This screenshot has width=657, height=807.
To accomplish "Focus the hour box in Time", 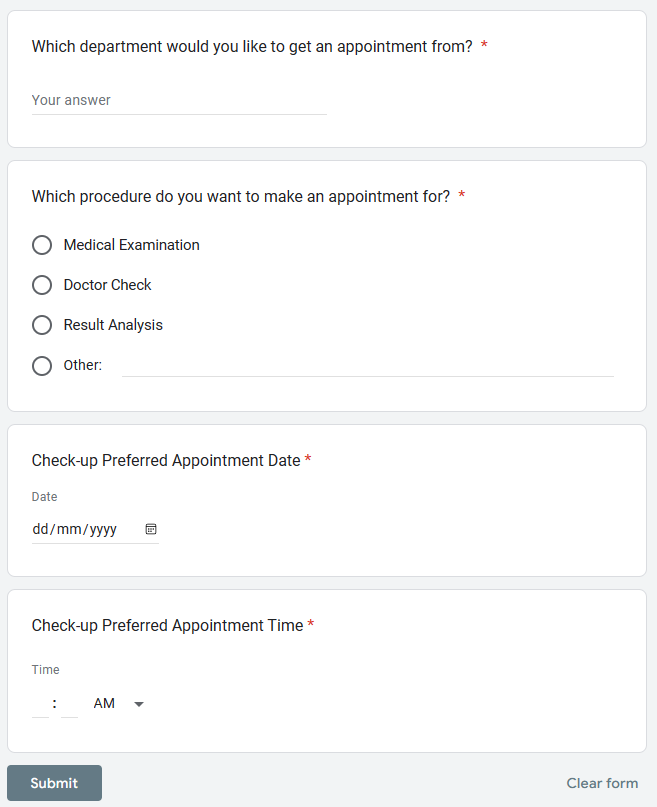I will [x=41, y=704].
